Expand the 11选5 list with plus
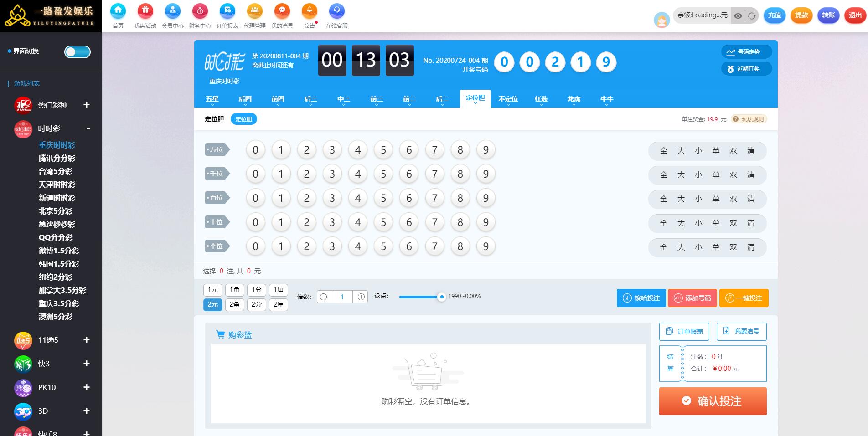Viewport: 868px width, 436px height. coord(87,340)
